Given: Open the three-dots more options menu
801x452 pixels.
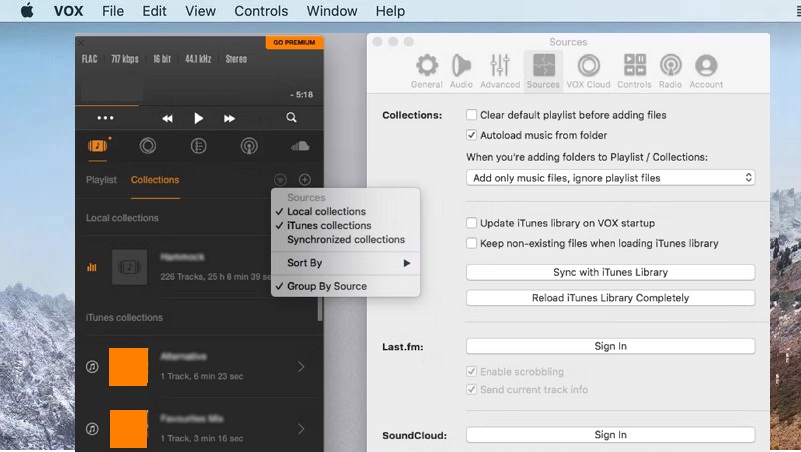Looking at the screenshot, I should 105,118.
